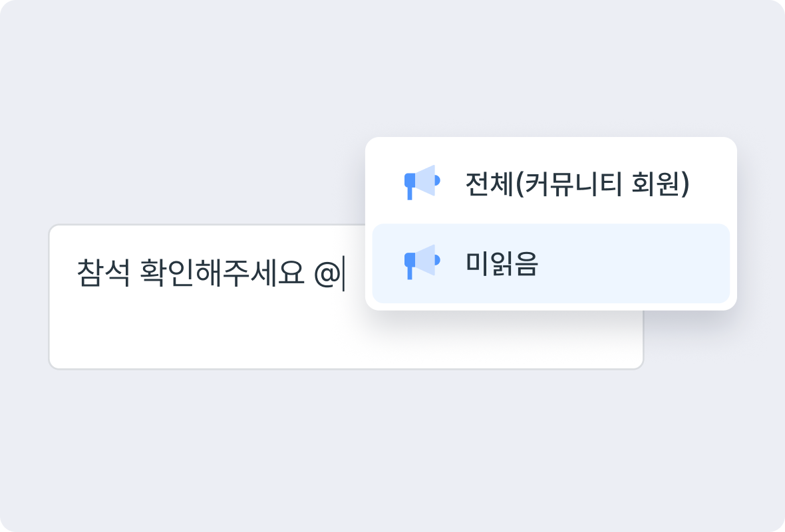Pick the 미읽음 text label in the popup
The image size is (785, 532).
pos(502,263)
